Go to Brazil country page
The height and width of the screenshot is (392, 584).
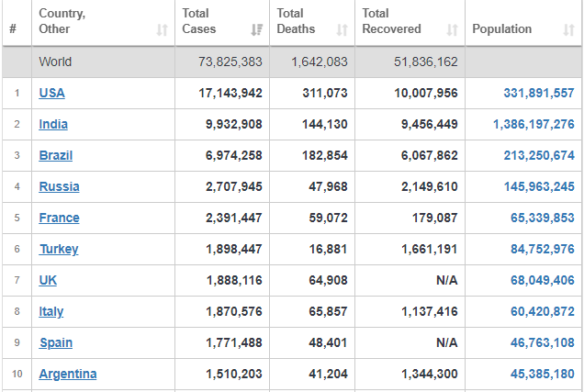coord(55,155)
